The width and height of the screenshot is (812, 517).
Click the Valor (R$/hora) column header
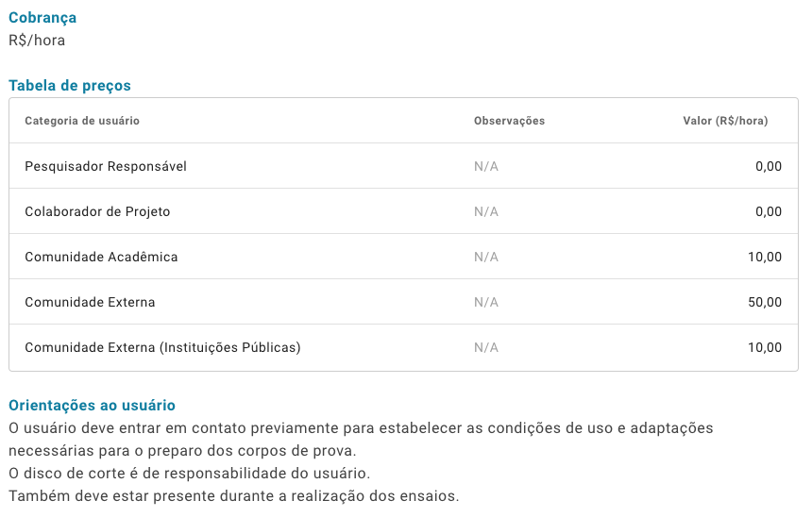[725, 121]
